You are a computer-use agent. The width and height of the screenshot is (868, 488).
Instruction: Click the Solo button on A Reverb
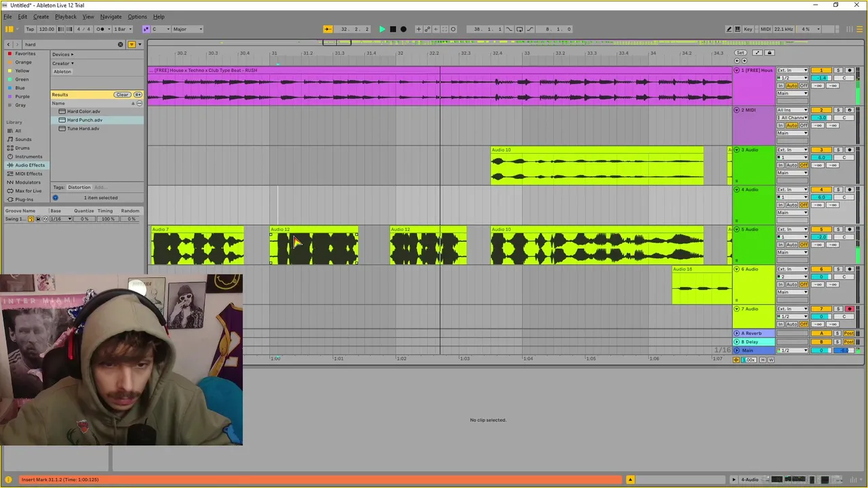point(837,333)
